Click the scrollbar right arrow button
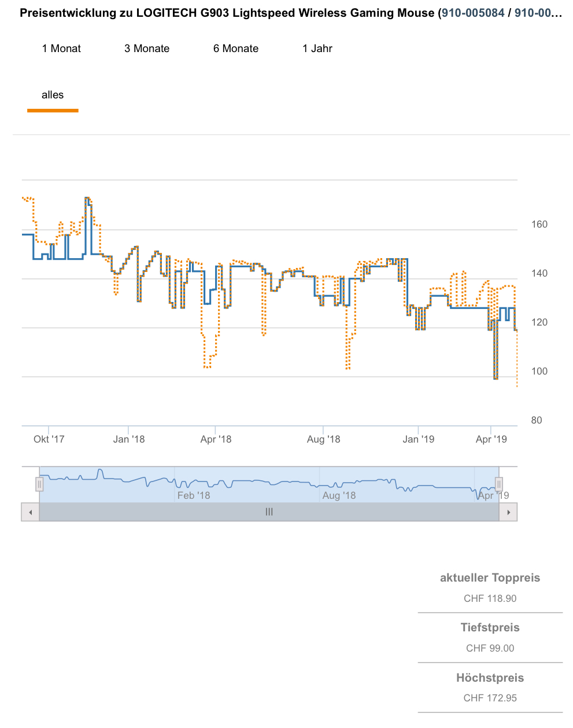The width and height of the screenshot is (573, 728). 508,512
